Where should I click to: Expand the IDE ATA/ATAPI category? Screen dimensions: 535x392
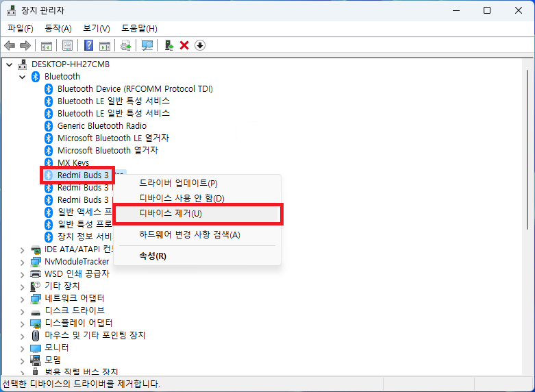(23, 250)
